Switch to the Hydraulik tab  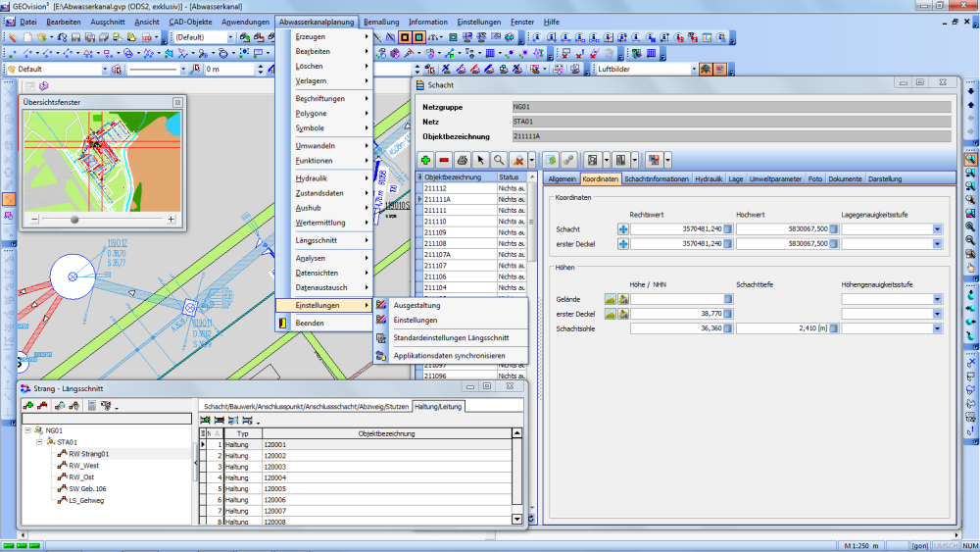click(x=708, y=179)
